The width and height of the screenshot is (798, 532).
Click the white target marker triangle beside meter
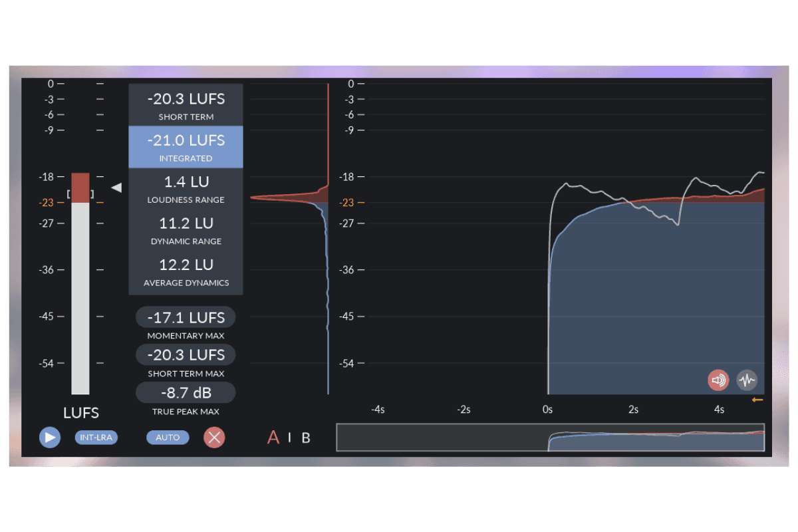pos(116,188)
